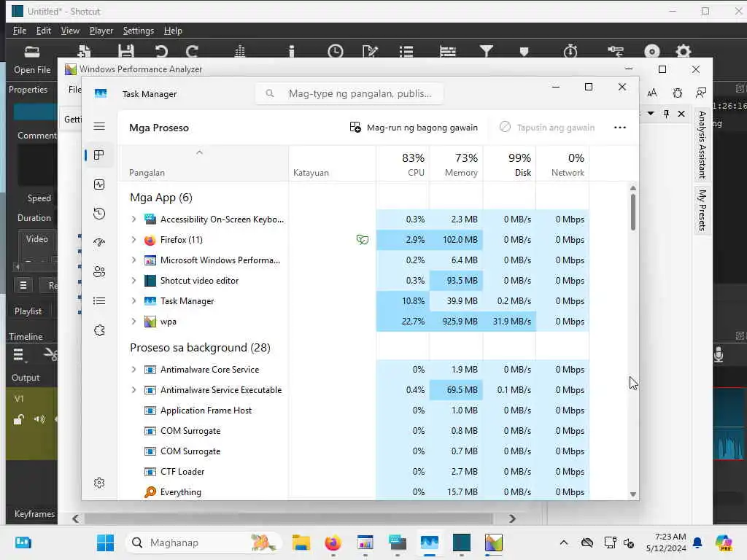Open Windows Start button on taskbar
The width and height of the screenshot is (747, 560).
[x=105, y=542]
